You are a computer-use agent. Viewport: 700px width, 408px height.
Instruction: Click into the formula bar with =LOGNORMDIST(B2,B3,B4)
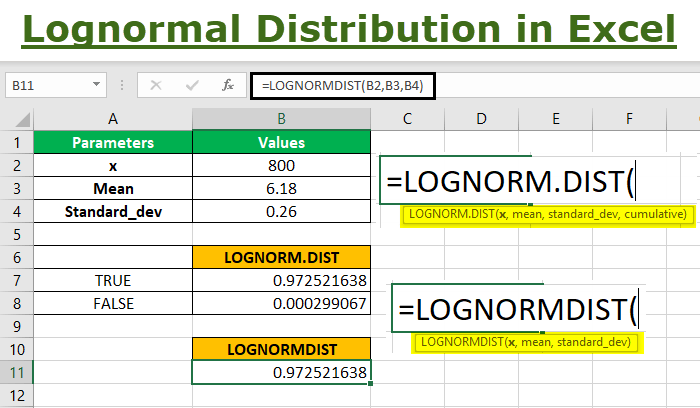(x=342, y=86)
